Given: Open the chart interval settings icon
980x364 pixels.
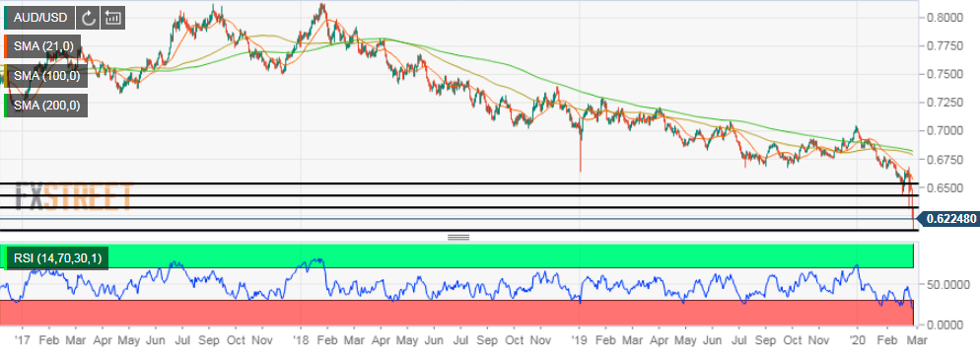Looking at the screenshot, I should click(x=113, y=18).
